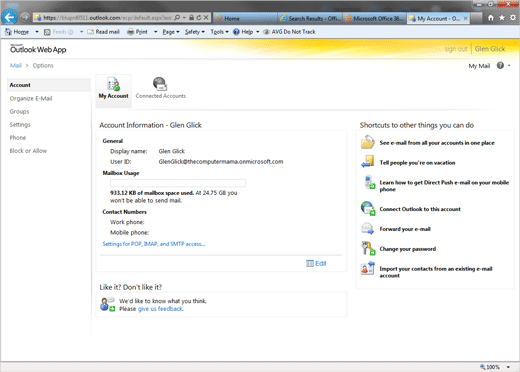Click the URL address bar field
The height and width of the screenshot is (372, 520).
point(107,17)
